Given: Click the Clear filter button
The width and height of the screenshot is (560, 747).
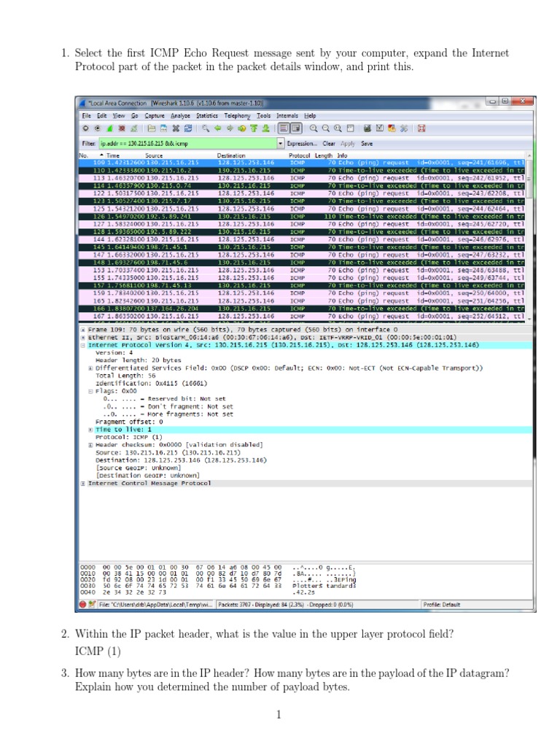Looking at the screenshot, I should 329,144.
